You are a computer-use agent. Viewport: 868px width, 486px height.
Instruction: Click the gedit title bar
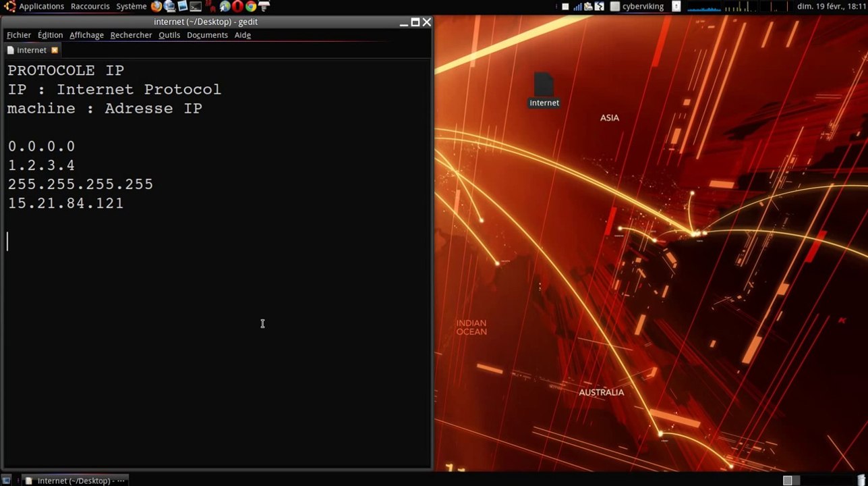point(206,22)
